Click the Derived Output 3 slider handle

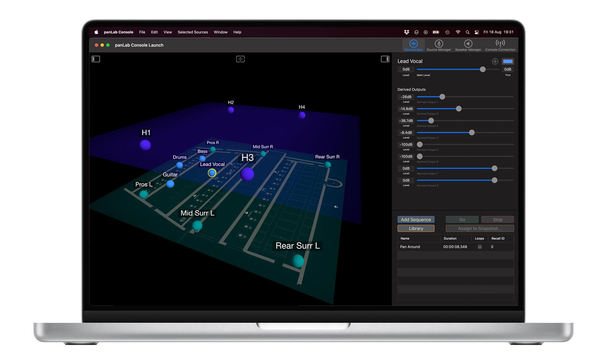point(431,121)
